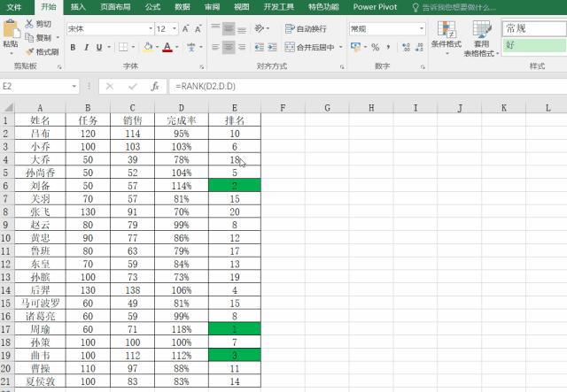Increase decimal places
The width and height of the screenshot is (567, 392).
click(x=406, y=47)
